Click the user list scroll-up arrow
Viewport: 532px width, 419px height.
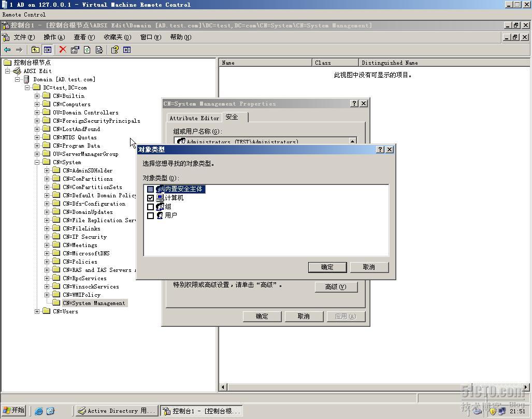pos(353,141)
